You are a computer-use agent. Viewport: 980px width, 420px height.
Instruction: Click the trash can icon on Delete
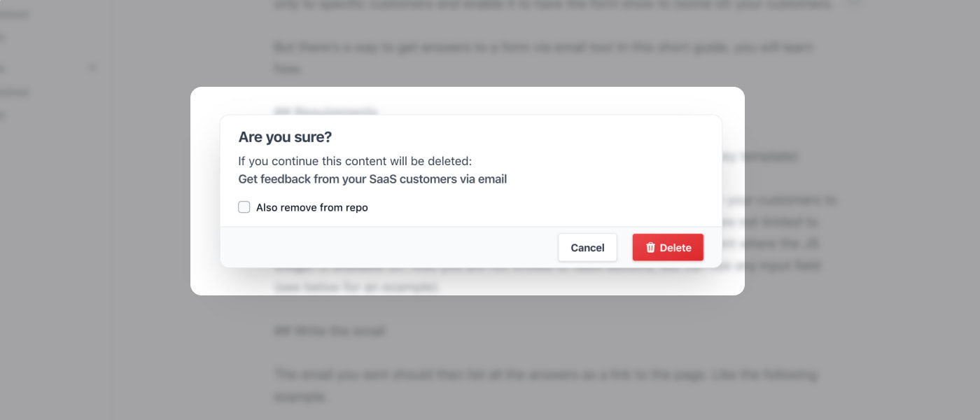[x=650, y=248]
